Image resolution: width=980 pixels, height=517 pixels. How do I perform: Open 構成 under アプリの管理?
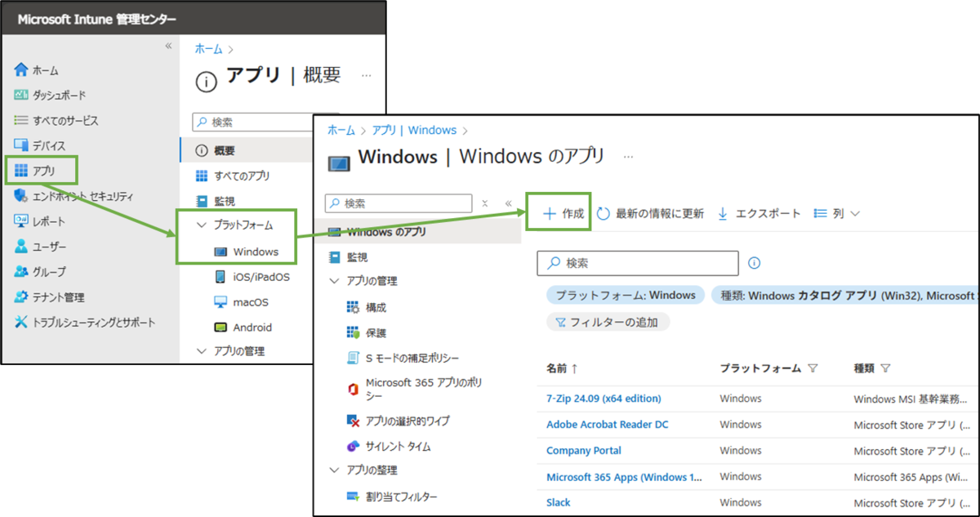(367, 308)
